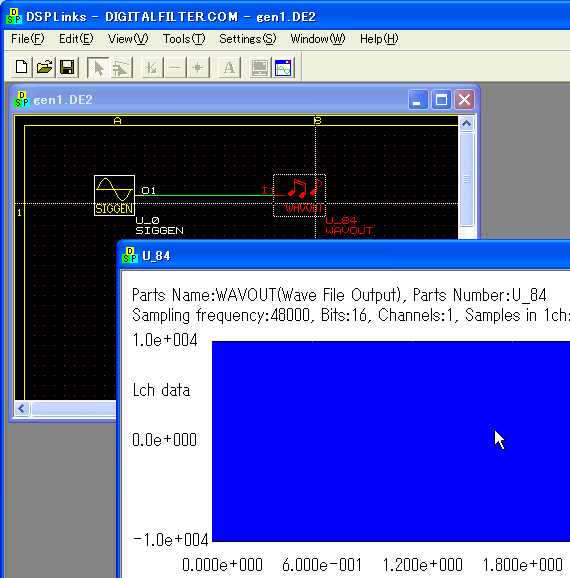Viewport: 570px width, 578px height.
Task: Open a file with the folder icon
Action: click(x=44, y=67)
